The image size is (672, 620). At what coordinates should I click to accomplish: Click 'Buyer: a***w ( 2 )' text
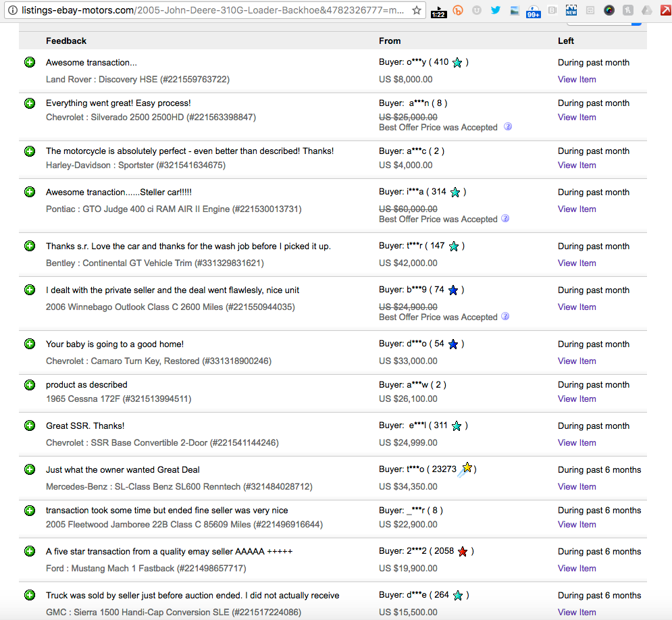pyautogui.click(x=412, y=384)
